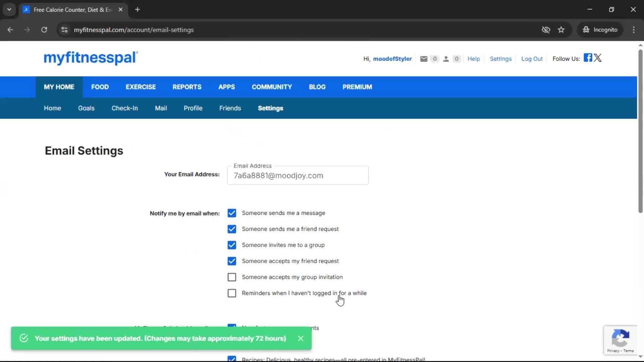Click moodofStyler username link

[x=392, y=59]
